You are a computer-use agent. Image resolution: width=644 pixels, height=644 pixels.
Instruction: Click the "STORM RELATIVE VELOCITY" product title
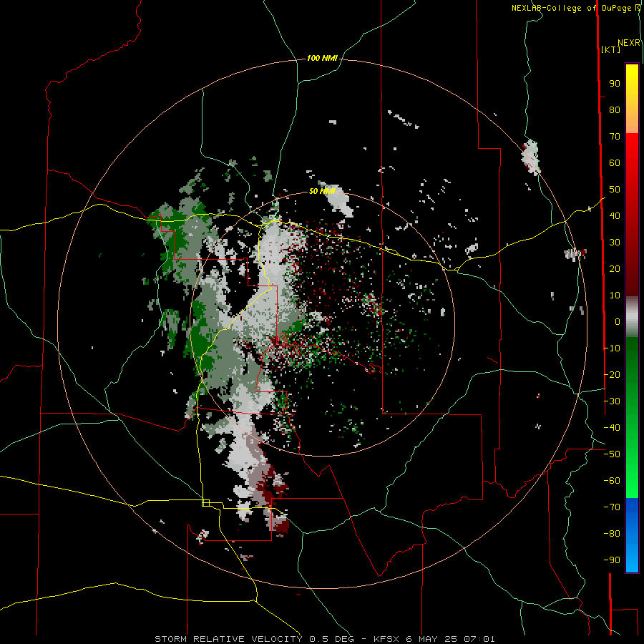(228, 639)
